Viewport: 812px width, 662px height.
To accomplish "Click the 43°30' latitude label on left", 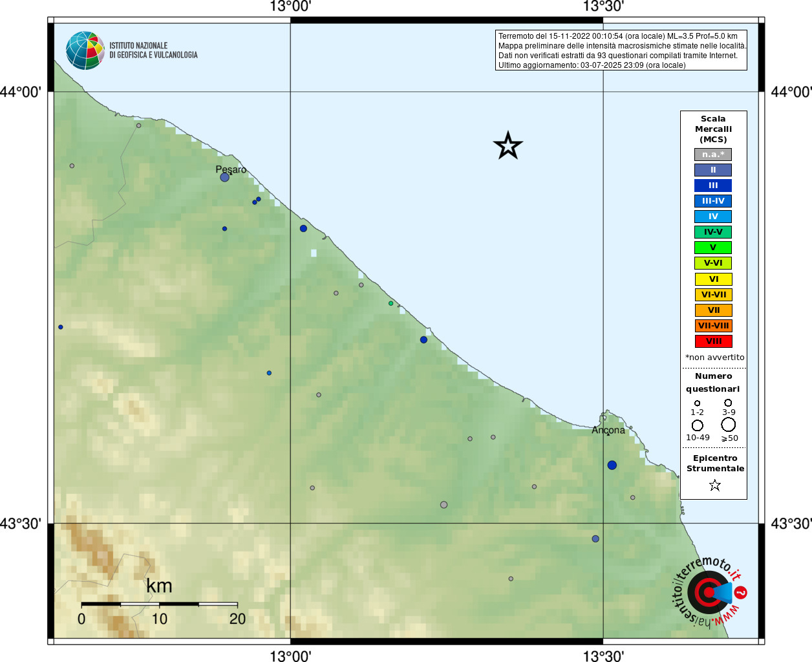I will (20, 524).
